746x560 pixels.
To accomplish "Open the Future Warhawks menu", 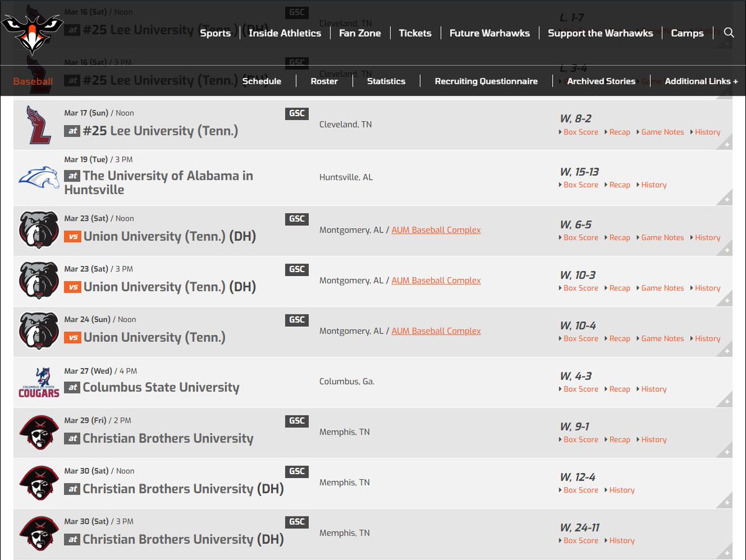I will [x=490, y=33].
